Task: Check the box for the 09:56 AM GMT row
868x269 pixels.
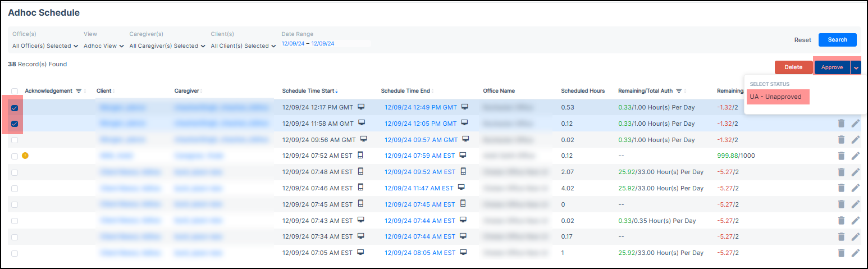Action: pyautogui.click(x=15, y=140)
